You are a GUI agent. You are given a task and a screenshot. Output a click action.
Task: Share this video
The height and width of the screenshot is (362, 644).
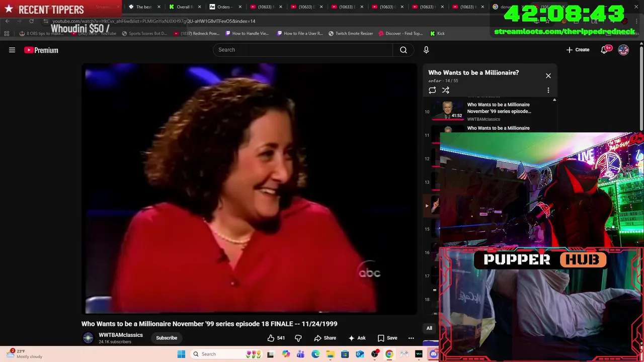[325, 338]
